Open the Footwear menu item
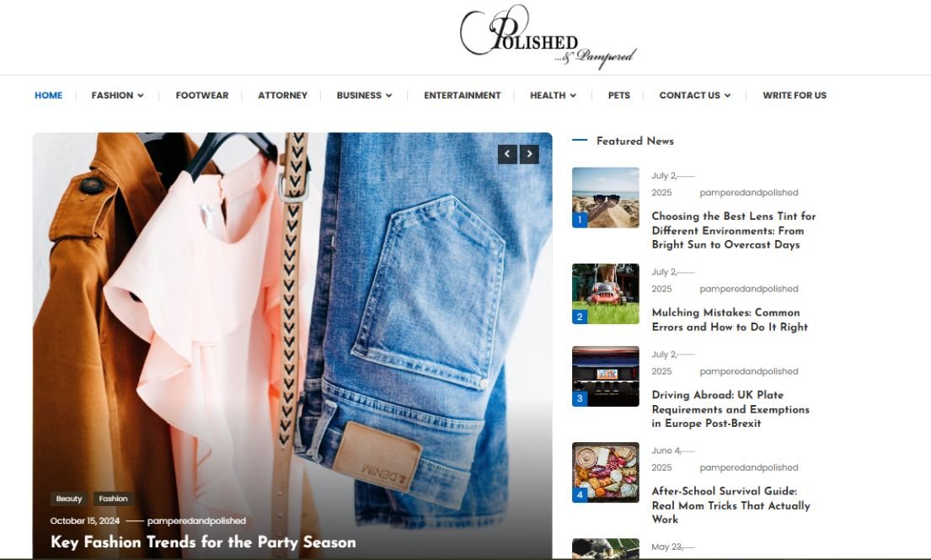931x560 pixels. tap(202, 95)
